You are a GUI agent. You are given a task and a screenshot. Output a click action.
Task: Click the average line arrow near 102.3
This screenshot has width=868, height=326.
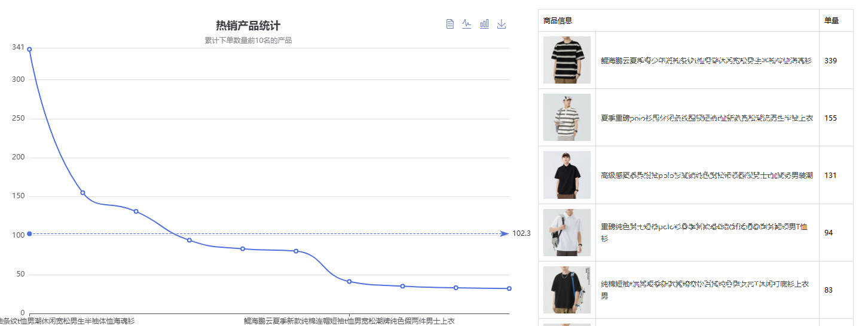point(504,233)
